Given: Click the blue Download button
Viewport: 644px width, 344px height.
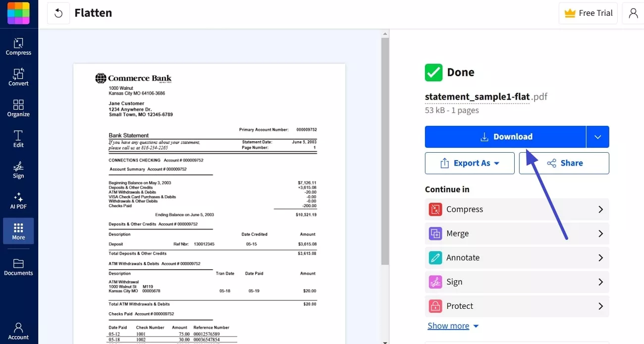Looking at the screenshot, I should coord(505,137).
